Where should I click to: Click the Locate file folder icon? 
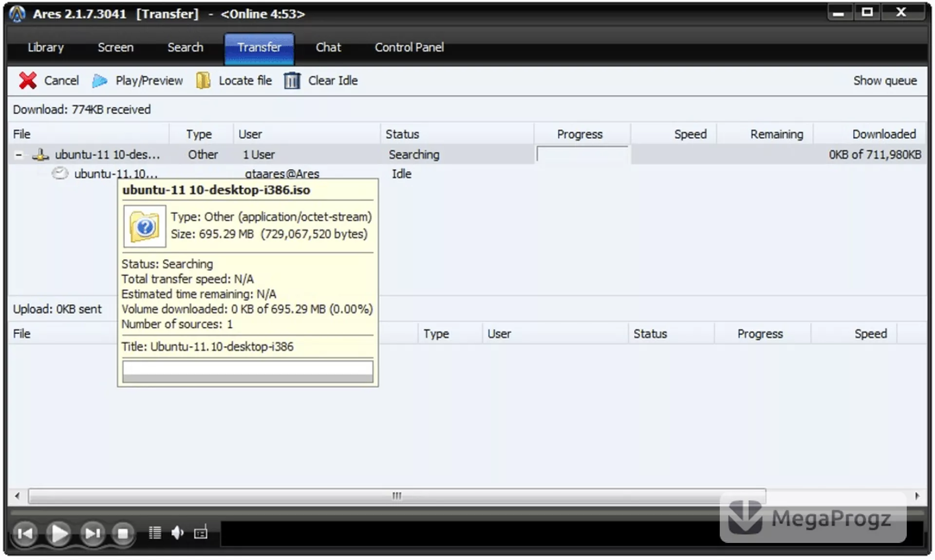(203, 80)
